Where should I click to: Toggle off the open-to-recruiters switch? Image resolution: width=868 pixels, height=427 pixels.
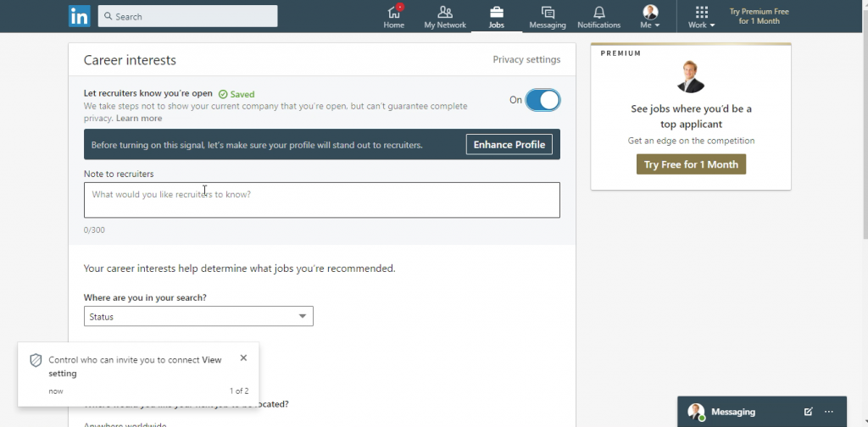(542, 100)
